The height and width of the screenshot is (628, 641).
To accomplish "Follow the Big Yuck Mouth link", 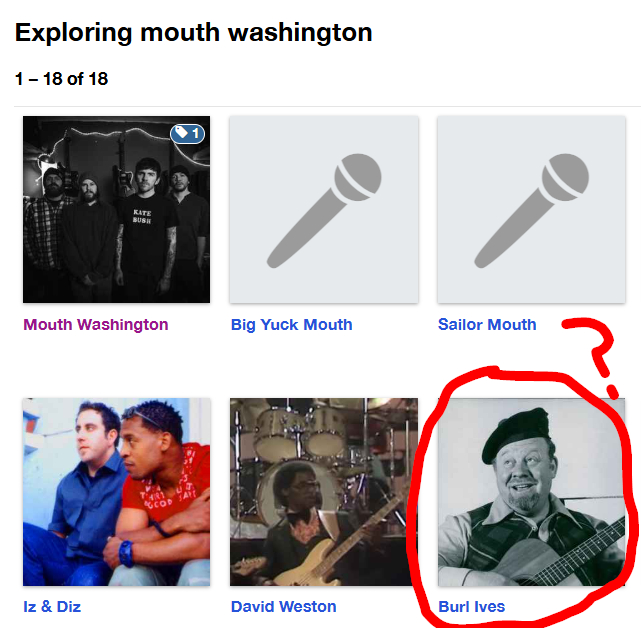I will click(291, 325).
